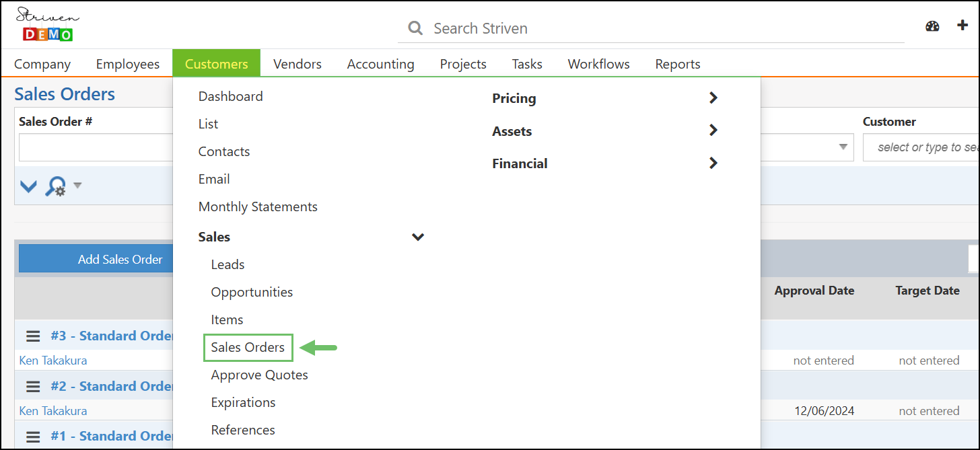Viewport: 980px width, 450px height.
Task: Click the Sales Order # input field
Action: click(96, 147)
